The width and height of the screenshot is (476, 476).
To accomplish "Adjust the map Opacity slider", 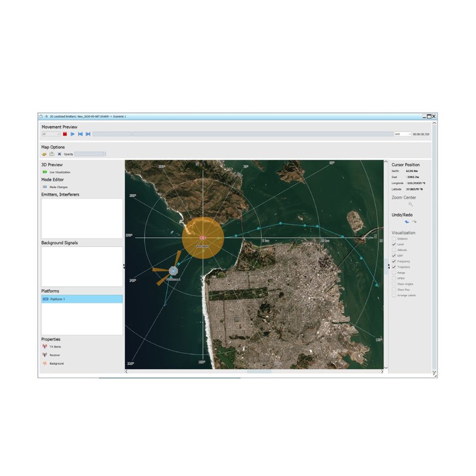I will [90, 154].
